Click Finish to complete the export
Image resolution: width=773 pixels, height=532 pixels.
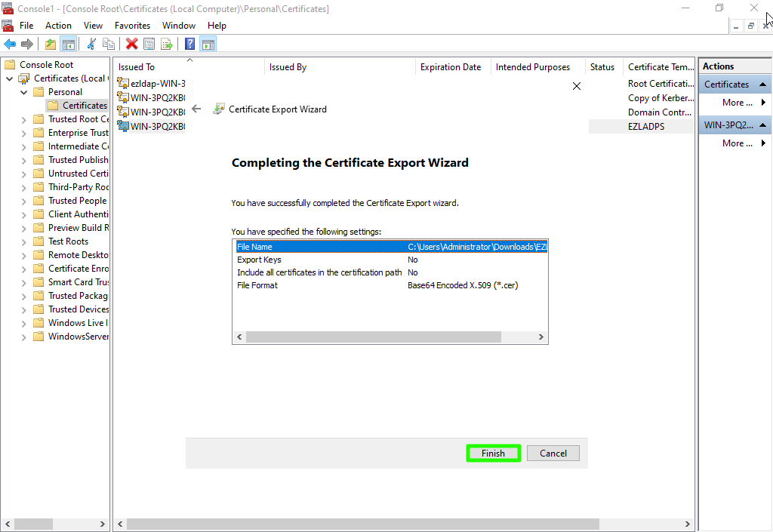(x=493, y=454)
